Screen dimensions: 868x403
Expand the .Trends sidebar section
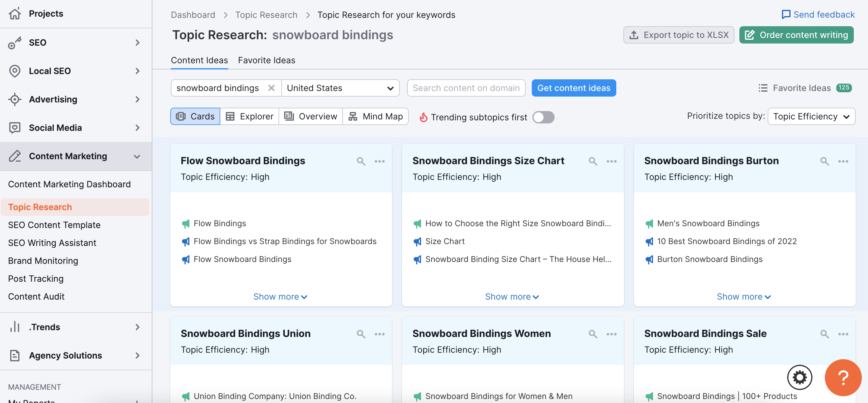pos(137,327)
